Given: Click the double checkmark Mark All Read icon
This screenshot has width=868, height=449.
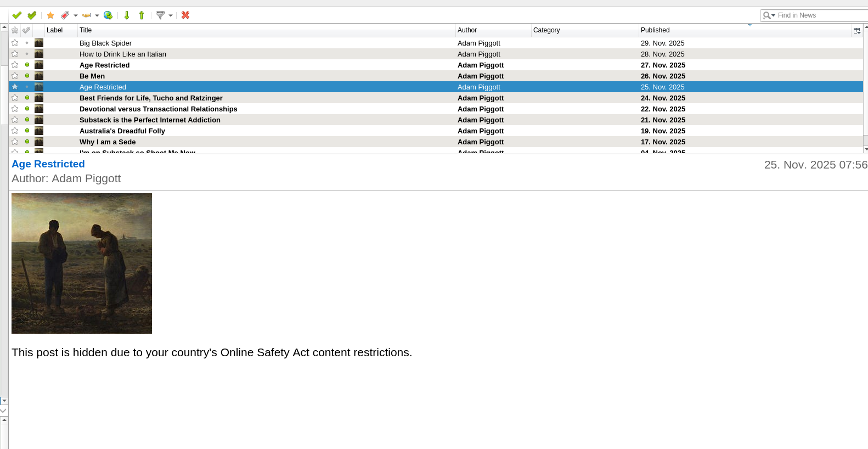Looking at the screenshot, I should pos(32,15).
